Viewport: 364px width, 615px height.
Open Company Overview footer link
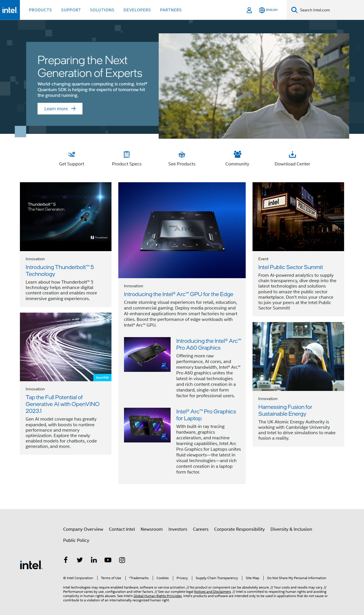click(x=83, y=529)
